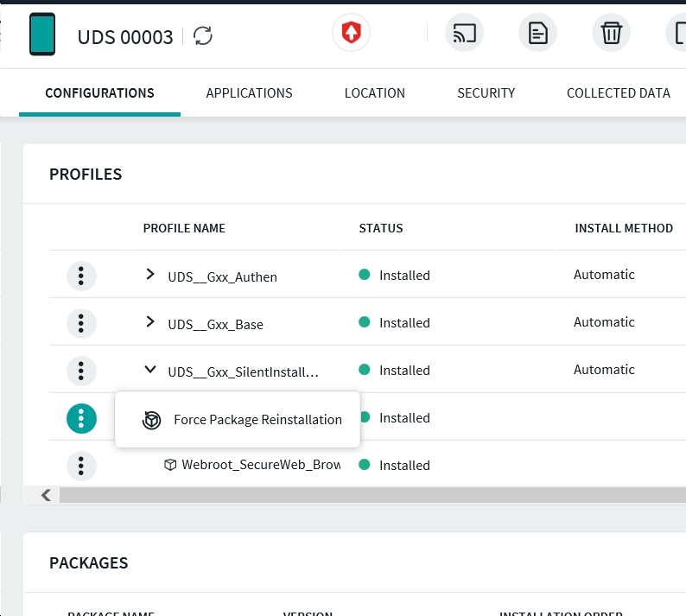Click the horizontal scrollbar left arrow
The image size is (686, 616).
click(47, 495)
